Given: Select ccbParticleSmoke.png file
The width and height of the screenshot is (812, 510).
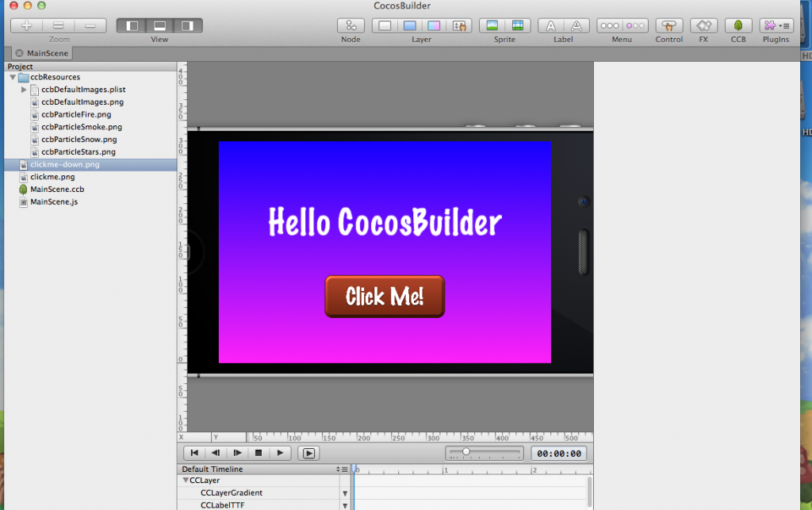Looking at the screenshot, I should click(x=82, y=127).
